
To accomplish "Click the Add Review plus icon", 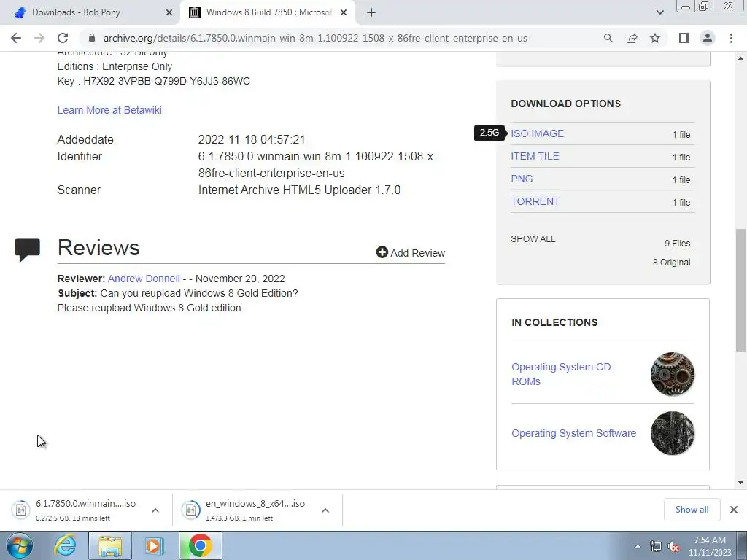I will pos(382,252).
